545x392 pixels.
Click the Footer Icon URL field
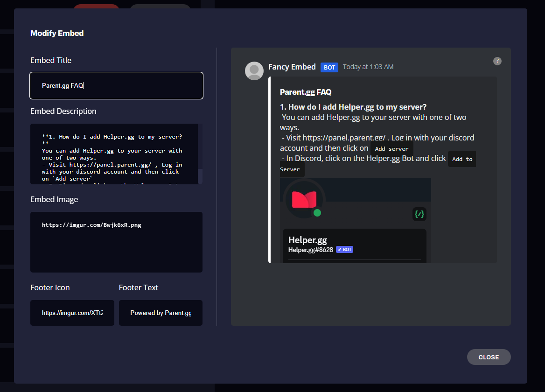72,313
